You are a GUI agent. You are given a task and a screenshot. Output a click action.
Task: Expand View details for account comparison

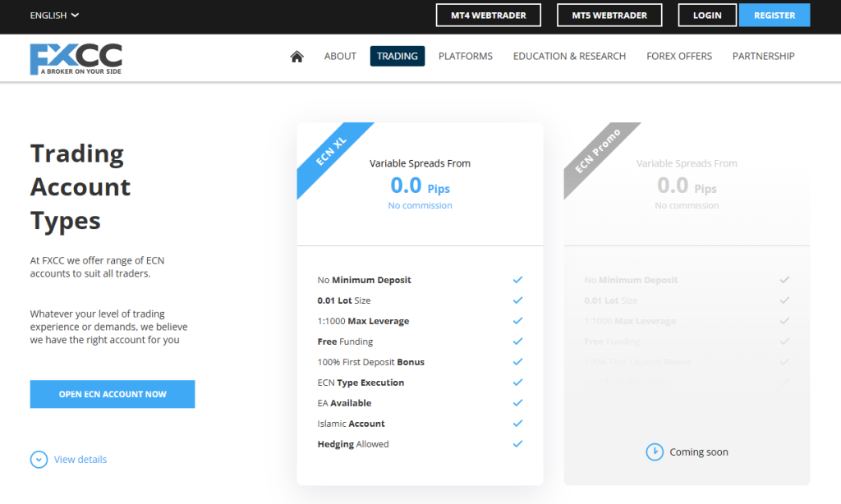click(x=82, y=459)
